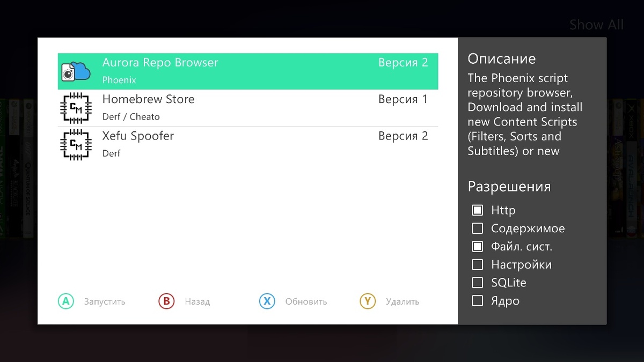
Task: Click the Derf / Cheato author text
Action: (x=131, y=116)
